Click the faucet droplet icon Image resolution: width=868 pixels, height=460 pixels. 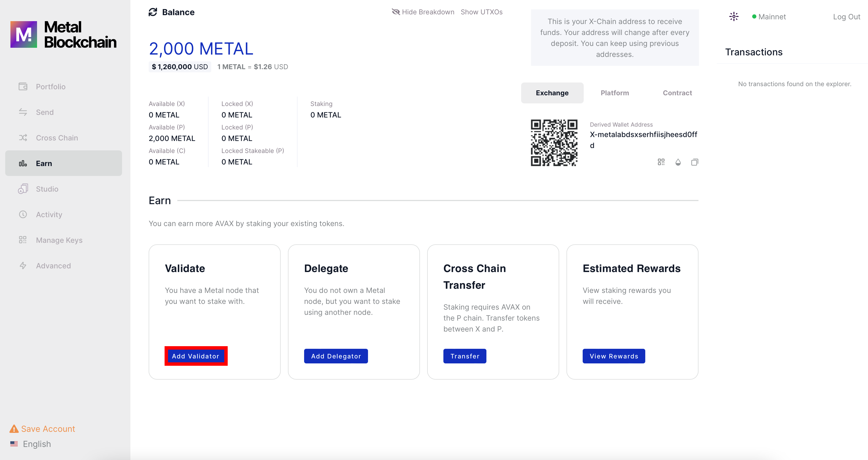678,162
